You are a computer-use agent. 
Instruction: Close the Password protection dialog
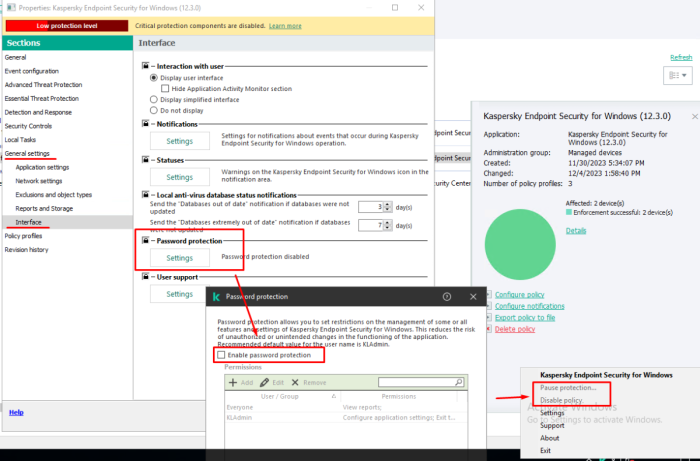473,297
